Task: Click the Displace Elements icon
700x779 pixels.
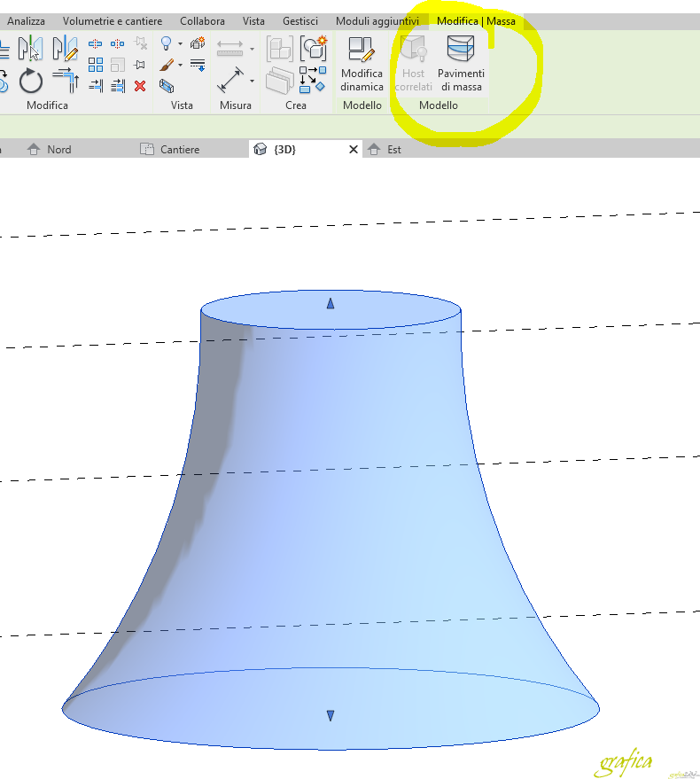Action: point(198,43)
